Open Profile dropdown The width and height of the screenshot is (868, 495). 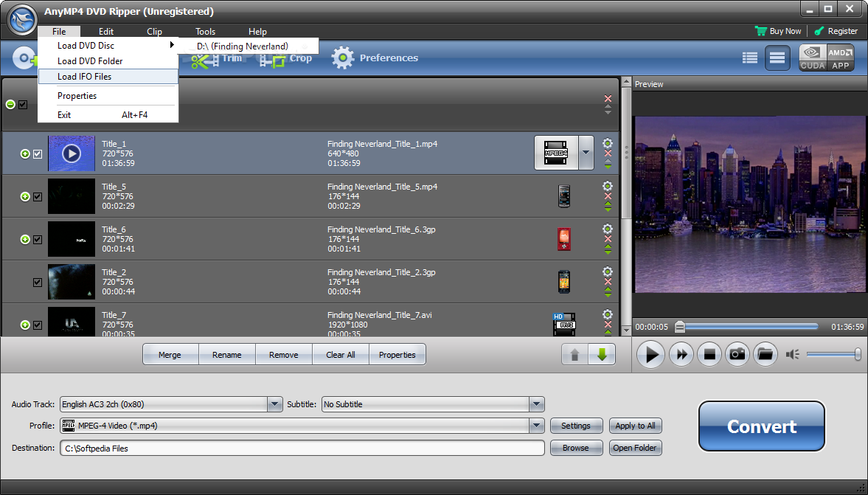point(536,426)
